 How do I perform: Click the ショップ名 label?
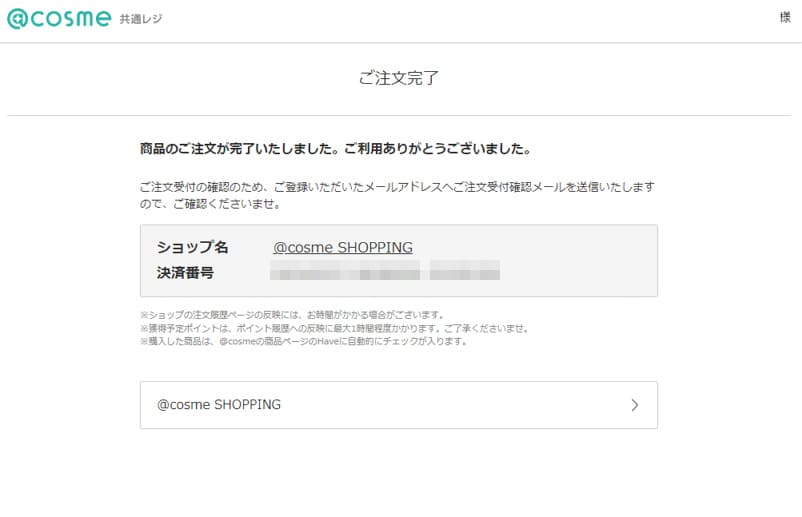pos(192,247)
